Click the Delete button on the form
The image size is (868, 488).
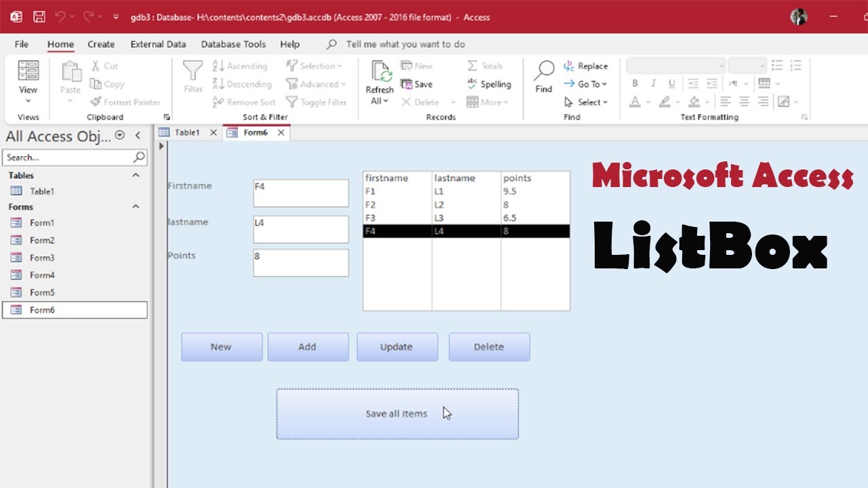pyautogui.click(x=489, y=347)
